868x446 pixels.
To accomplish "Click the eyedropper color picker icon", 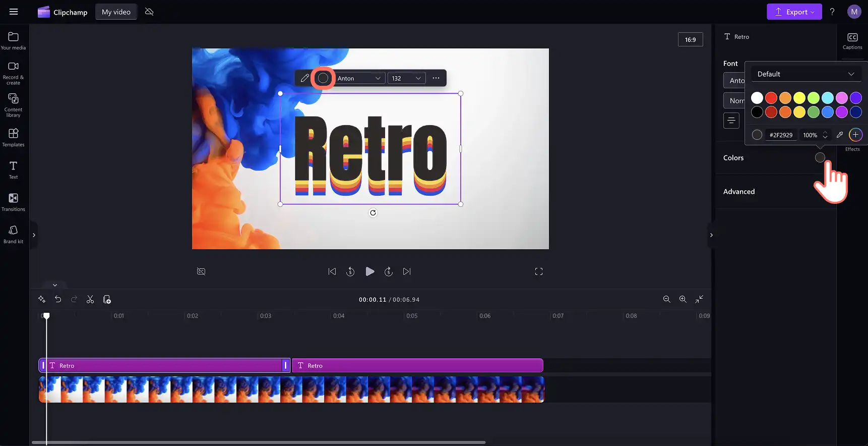I will click(839, 135).
